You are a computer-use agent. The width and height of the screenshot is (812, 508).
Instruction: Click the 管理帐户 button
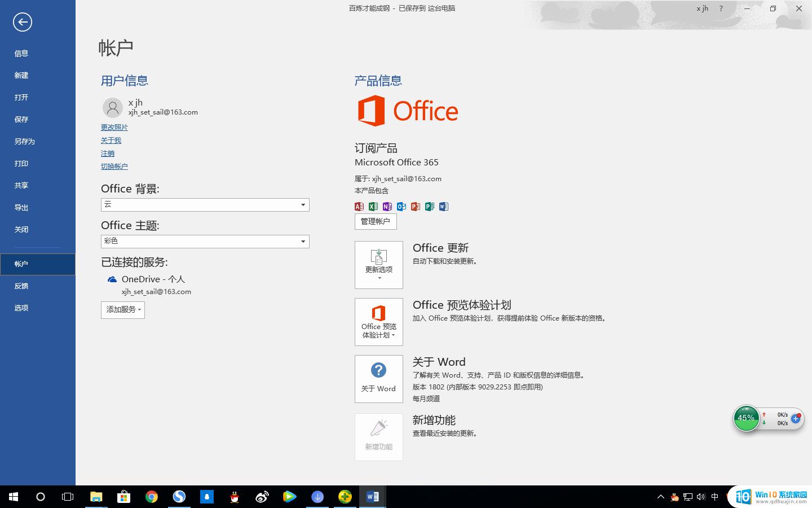tap(376, 221)
